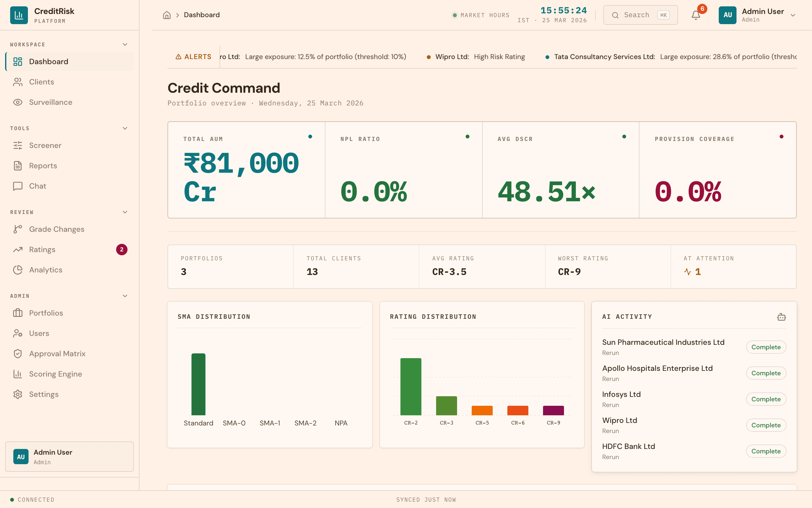Click the AU avatar in sidebar footer

pos(21,457)
